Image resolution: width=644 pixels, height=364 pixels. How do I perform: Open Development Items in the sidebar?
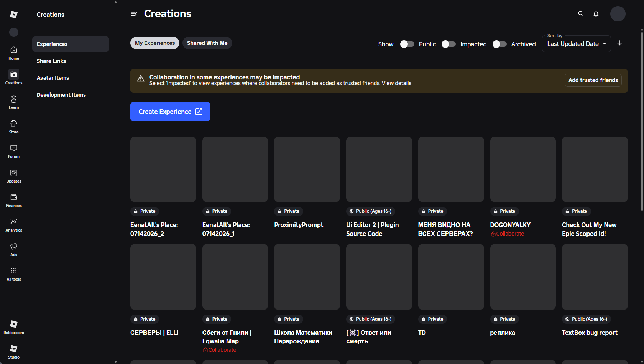pyautogui.click(x=71, y=95)
